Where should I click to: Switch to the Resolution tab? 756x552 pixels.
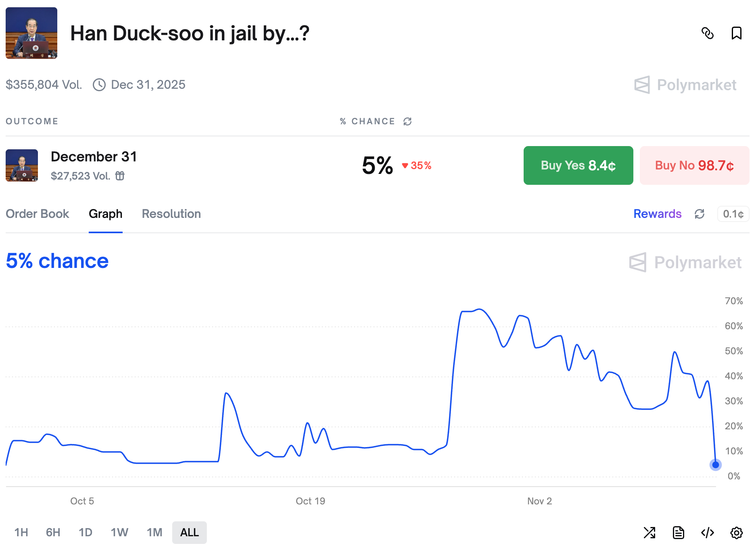pos(171,214)
